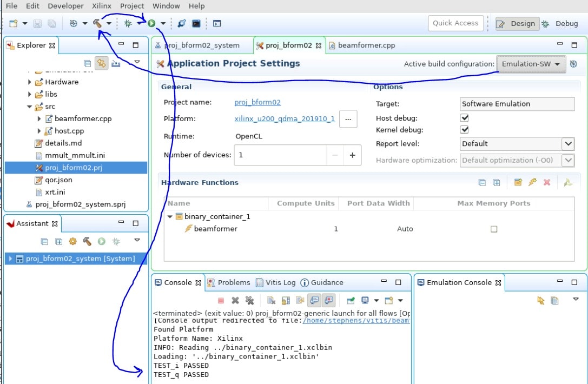Switch to the Vitis Log tab
The height and width of the screenshot is (384, 588).
(276, 282)
